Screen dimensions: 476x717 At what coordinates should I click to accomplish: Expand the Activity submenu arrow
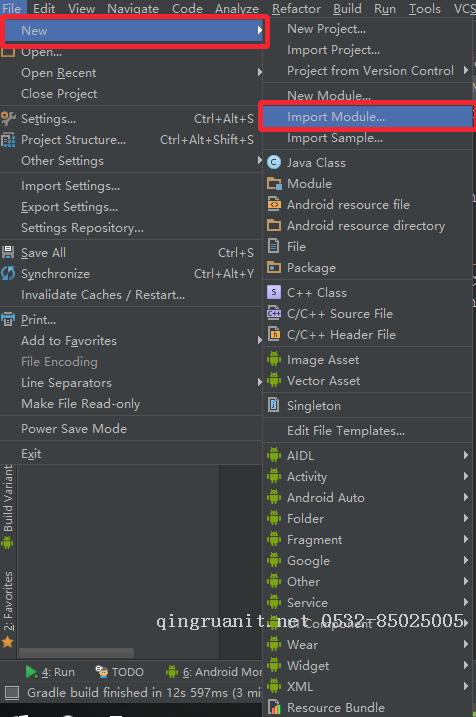(465, 476)
